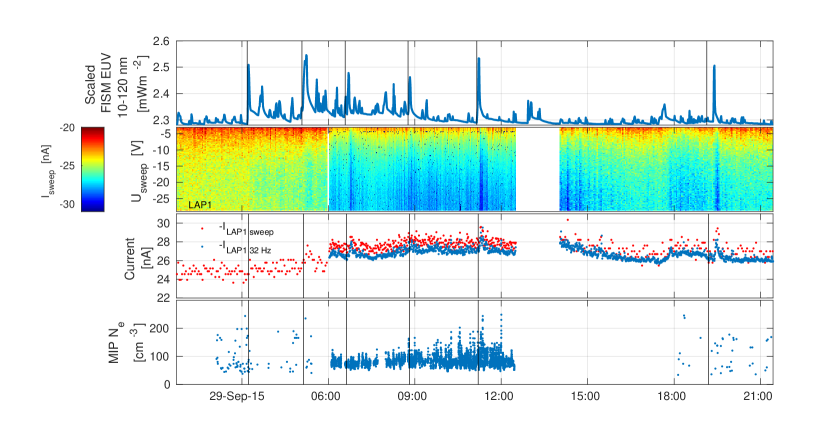This screenshot has width=830, height=440.
Task: Click the white data gap in spectrogram
Action: 538,169
